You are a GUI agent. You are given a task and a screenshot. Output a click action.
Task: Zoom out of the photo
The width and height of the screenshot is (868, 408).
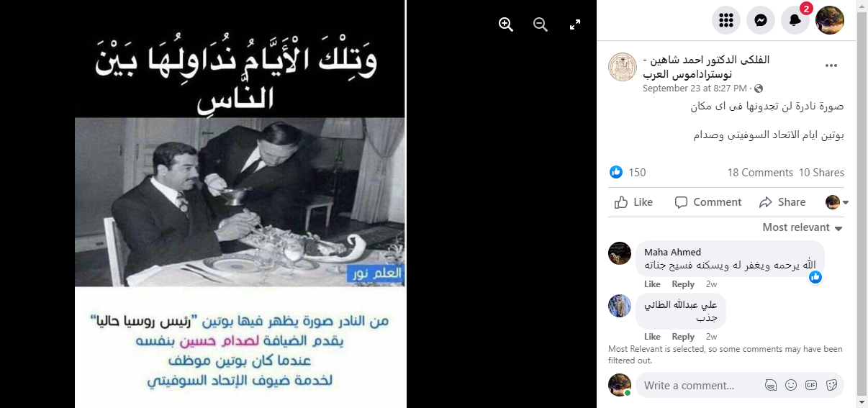541,24
